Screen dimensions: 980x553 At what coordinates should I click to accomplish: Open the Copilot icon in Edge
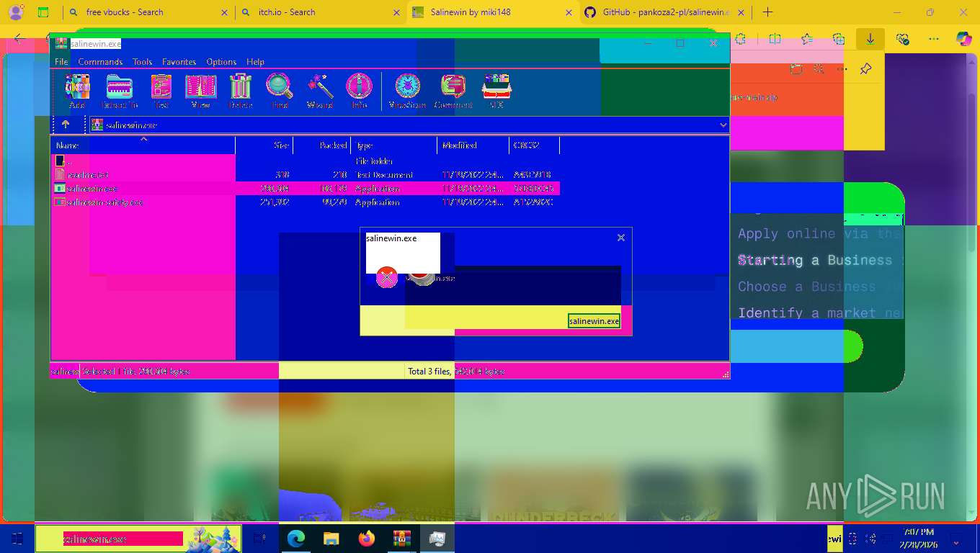[x=963, y=39]
